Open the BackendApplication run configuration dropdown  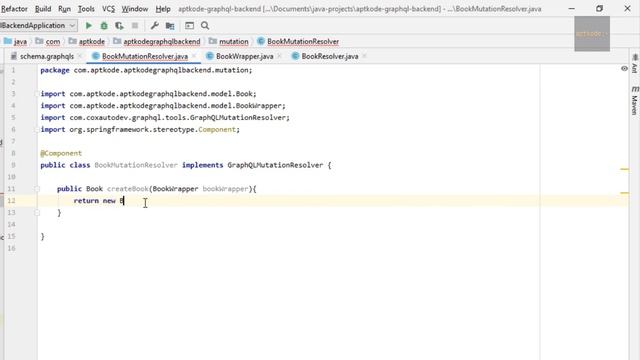[x=38, y=25]
